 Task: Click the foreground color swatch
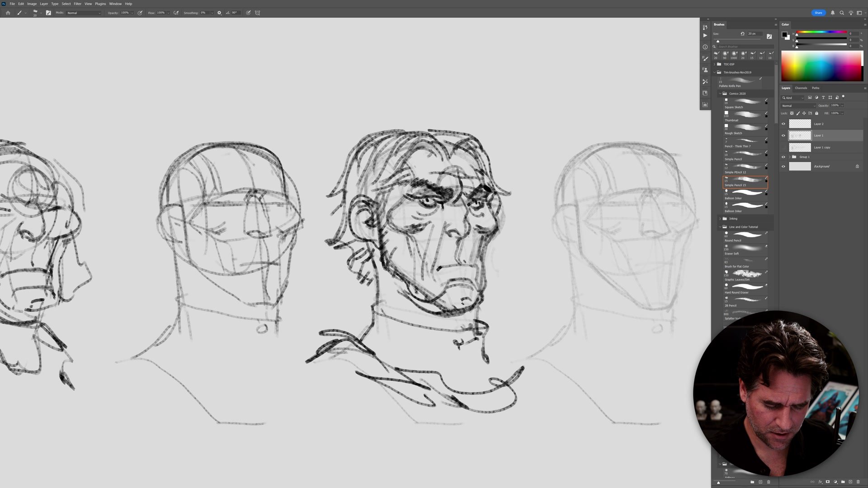(x=785, y=34)
